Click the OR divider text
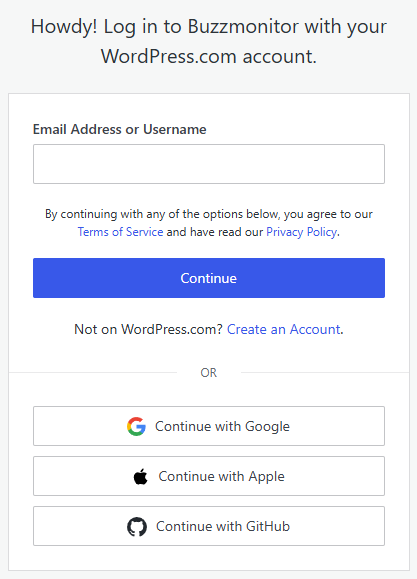This screenshot has height=579, width=417. (x=209, y=373)
